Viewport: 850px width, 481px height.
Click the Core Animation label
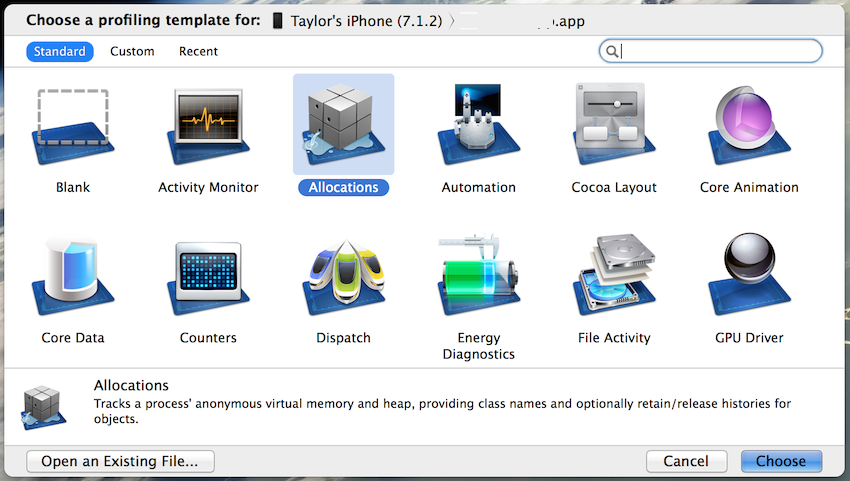[749, 188]
